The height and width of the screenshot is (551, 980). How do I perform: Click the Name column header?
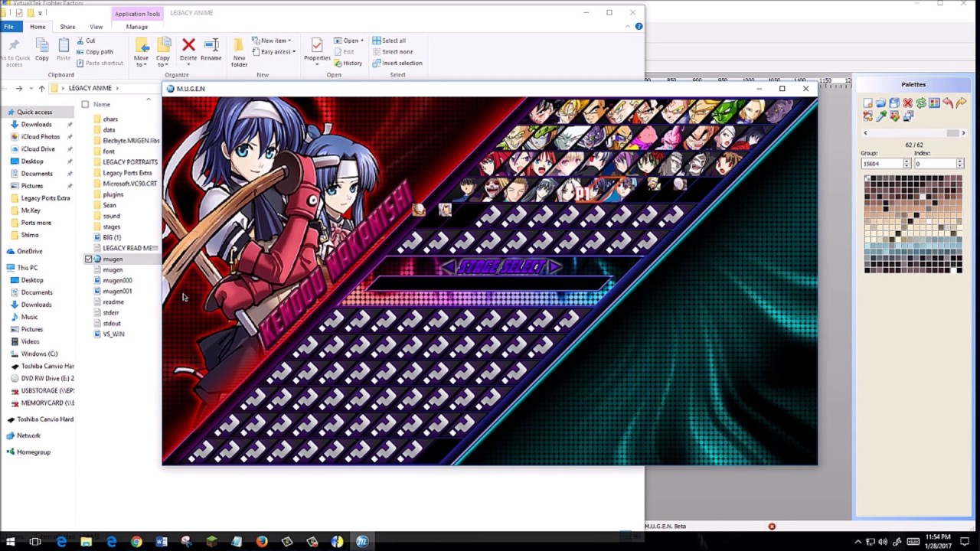102,104
